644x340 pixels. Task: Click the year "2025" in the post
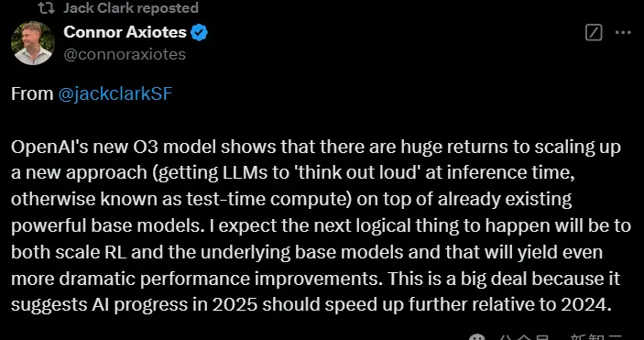point(235,304)
